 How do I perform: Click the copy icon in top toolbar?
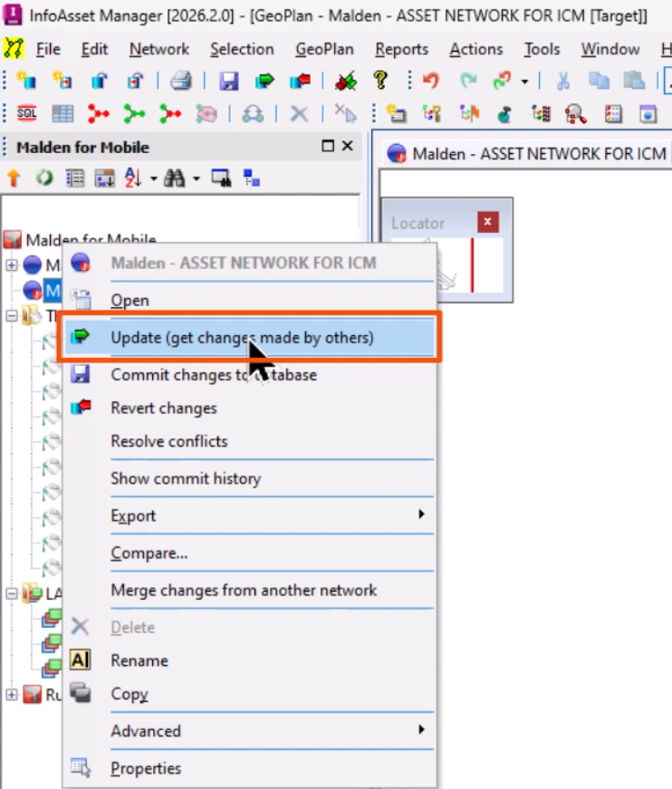click(x=599, y=81)
